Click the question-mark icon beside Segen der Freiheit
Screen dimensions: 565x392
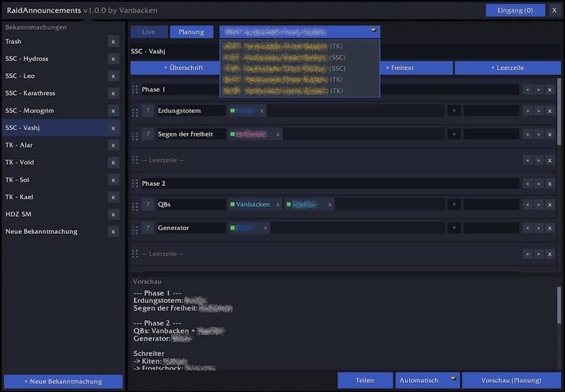pyautogui.click(x=148, y=134)
